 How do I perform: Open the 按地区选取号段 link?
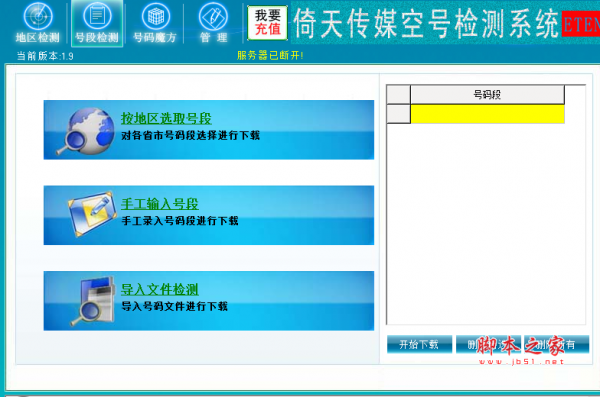(x=166, y=118)
